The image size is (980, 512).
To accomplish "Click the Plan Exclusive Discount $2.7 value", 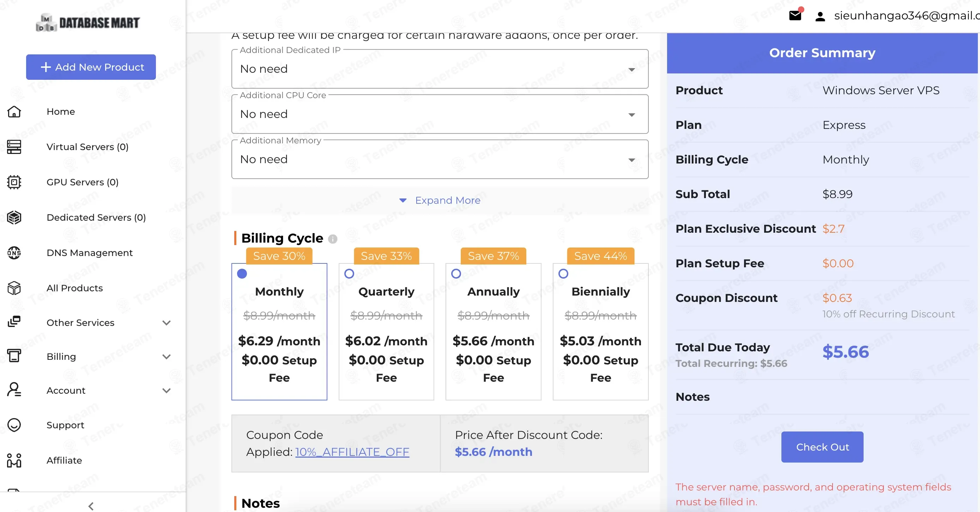I will point(833,229).
